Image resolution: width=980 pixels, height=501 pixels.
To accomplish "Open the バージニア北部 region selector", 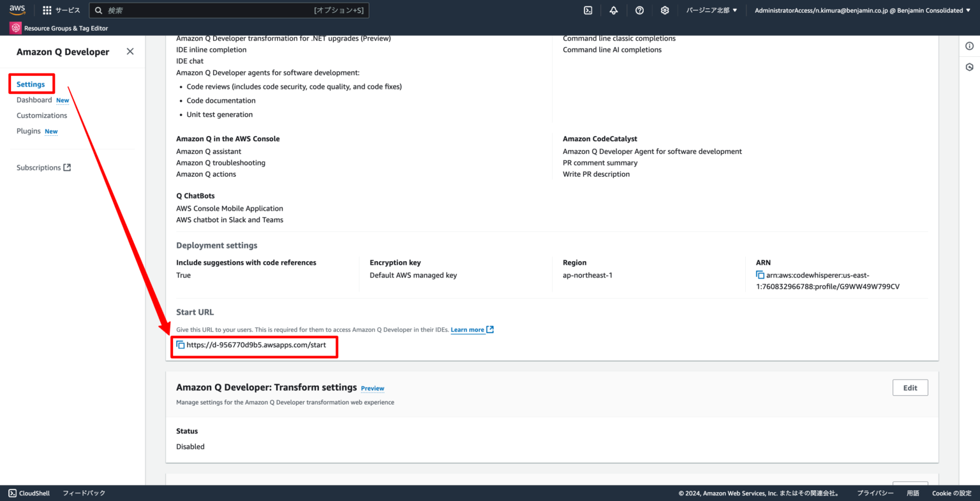I will tap(710, 10).
